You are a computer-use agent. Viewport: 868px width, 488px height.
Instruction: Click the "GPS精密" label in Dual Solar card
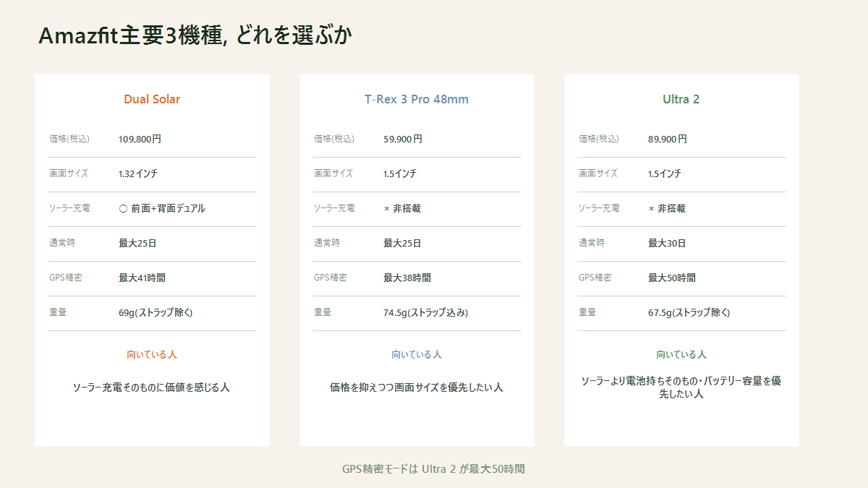tap(65, 278)
